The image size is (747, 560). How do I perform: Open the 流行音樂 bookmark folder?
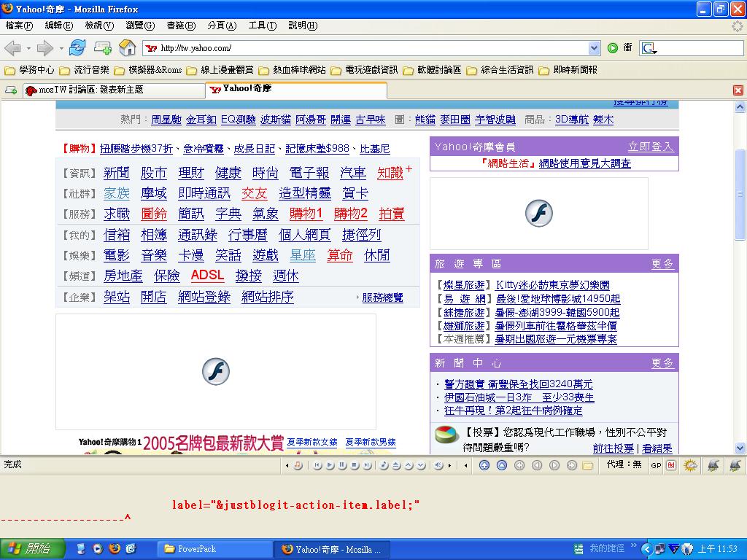click(x=85, y=70)
